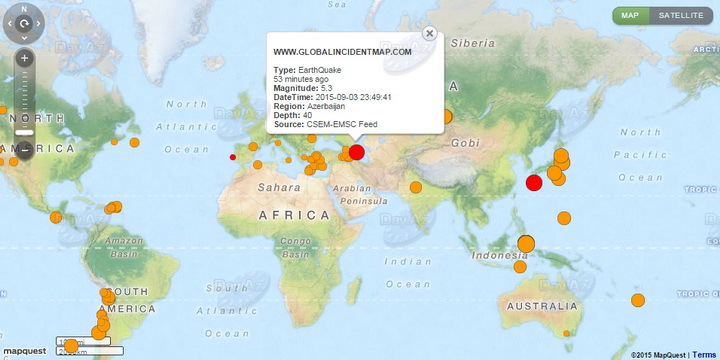This screenshot has height=360, width=720.
Task: Select the large red marker near Japan
Action: point(534,183)
